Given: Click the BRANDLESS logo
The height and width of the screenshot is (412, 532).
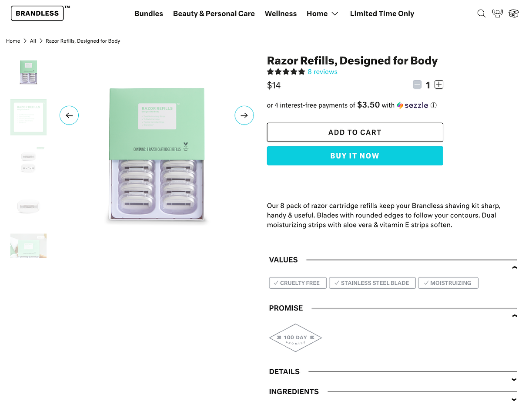Looking at the screenshot, I should [x=37, y=13].
